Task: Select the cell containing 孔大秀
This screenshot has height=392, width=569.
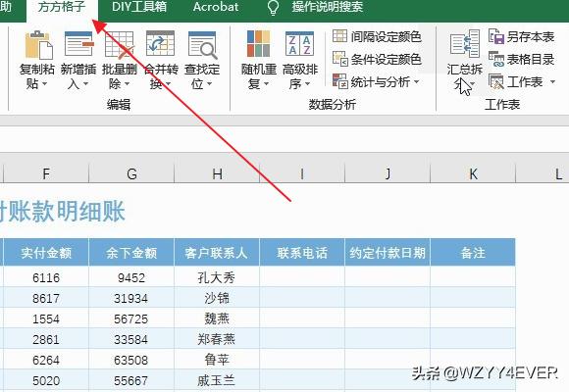Action: click(x=217, y=277)
